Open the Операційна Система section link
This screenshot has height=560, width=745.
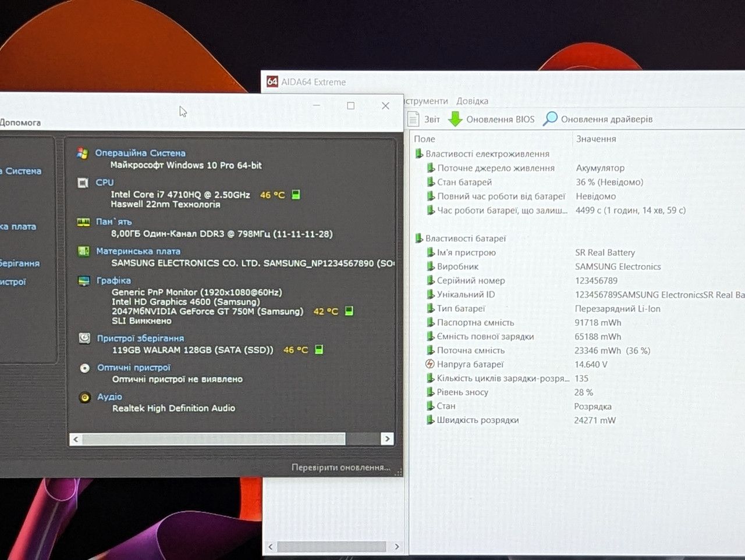[140, 153]
